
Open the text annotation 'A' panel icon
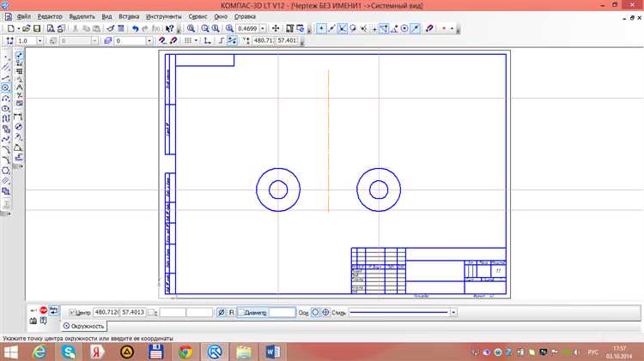(x=19, y=87)
